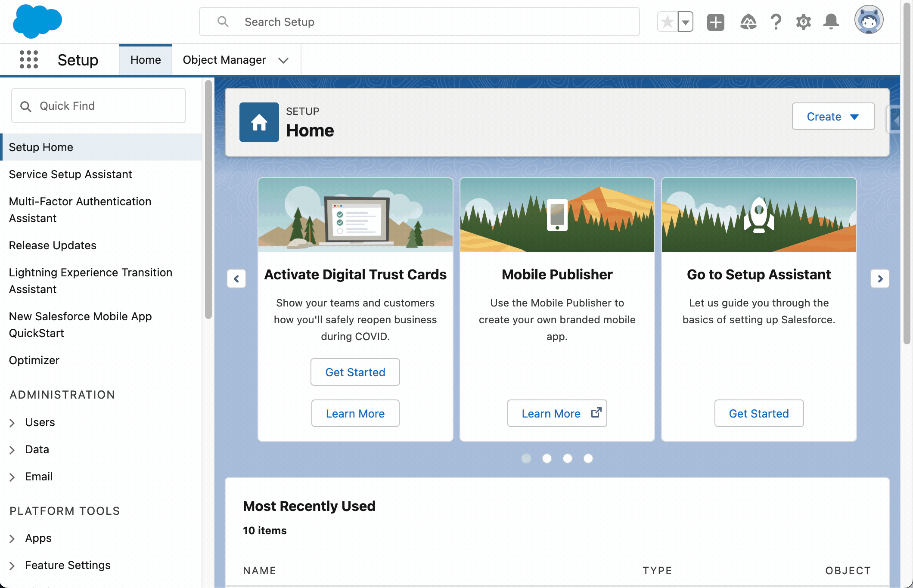
Task: Click the help question mark icon
Action: click(774, 21)
